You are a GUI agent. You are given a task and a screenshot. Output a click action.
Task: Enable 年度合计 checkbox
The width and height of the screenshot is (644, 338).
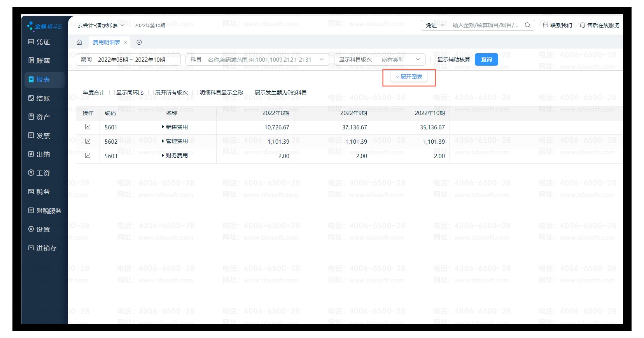tap(79, 92)
